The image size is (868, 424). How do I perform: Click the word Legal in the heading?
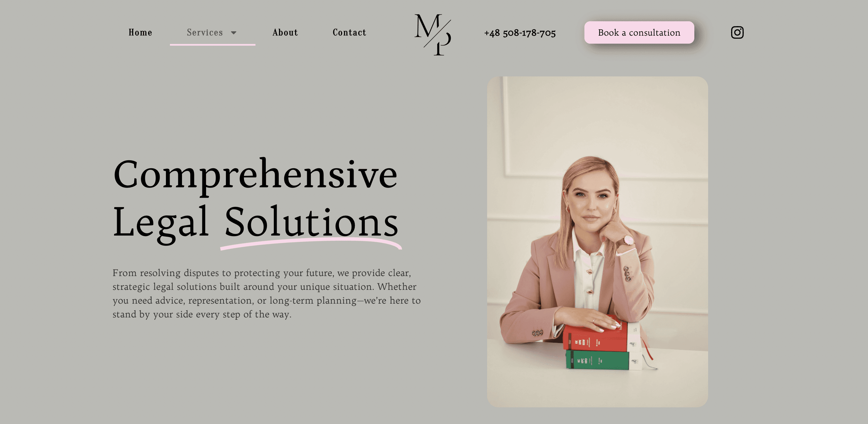[x=161, y=224]
